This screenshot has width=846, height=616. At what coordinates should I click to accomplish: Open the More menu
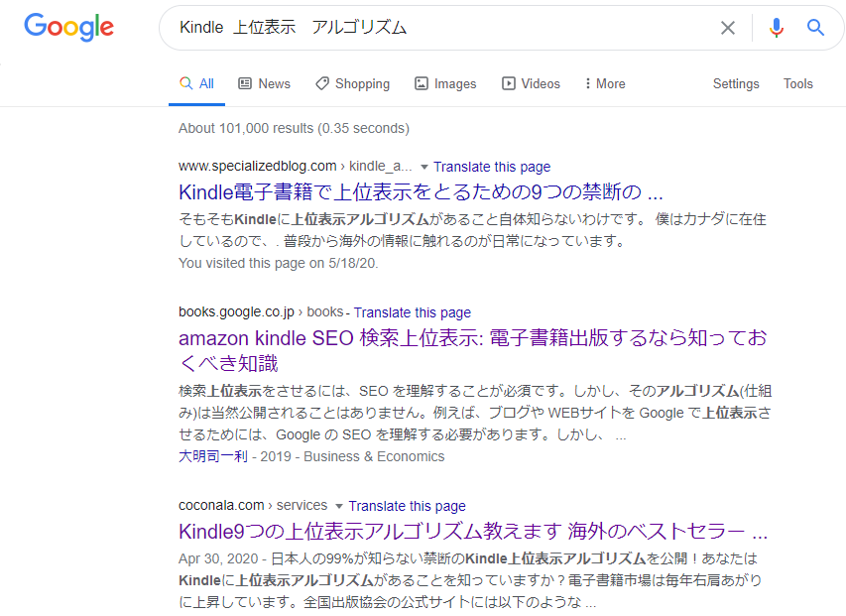point(605,84)
